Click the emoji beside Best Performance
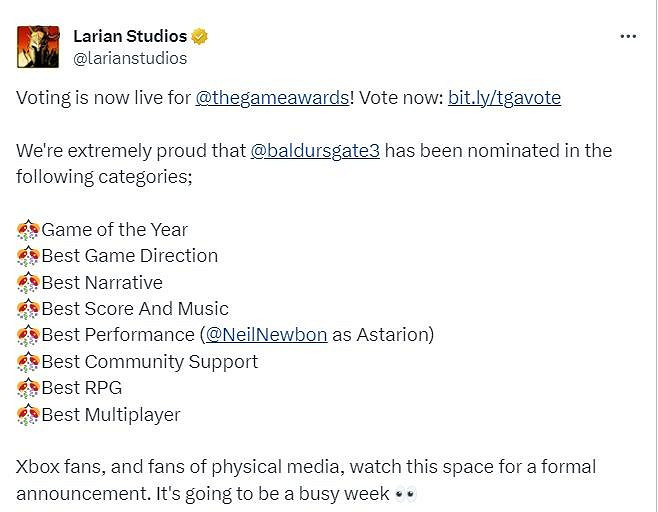 (28, 335)
